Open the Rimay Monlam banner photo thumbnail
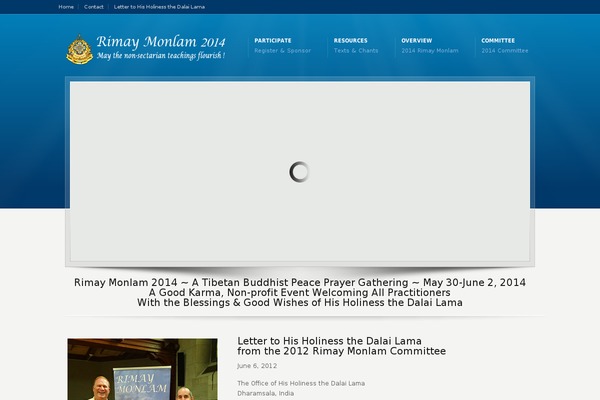 point(143,369)
